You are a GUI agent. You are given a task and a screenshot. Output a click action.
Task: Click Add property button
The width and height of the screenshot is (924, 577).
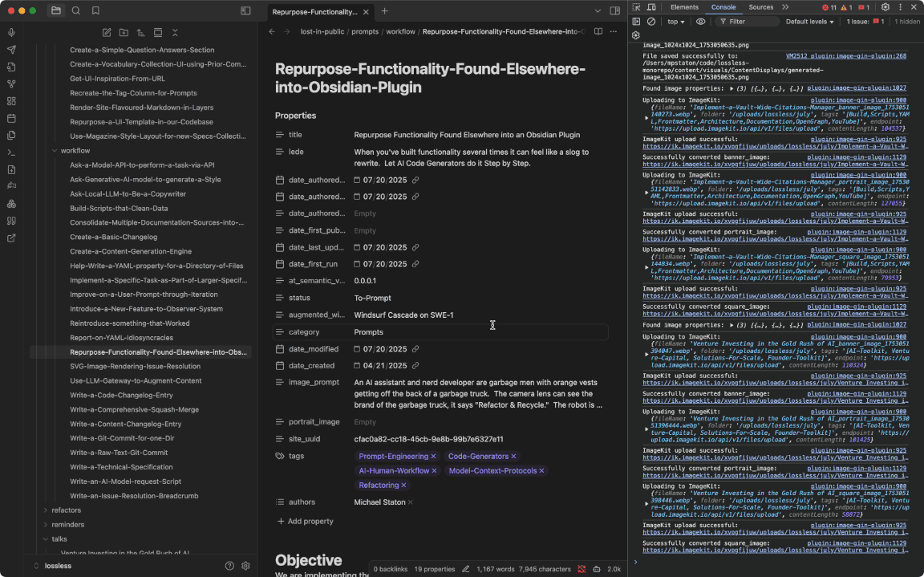306,522
